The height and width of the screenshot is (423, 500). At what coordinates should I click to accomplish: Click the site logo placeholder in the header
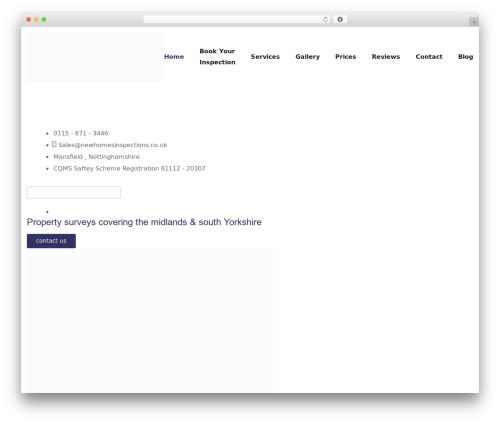click(x=95, y=57)
